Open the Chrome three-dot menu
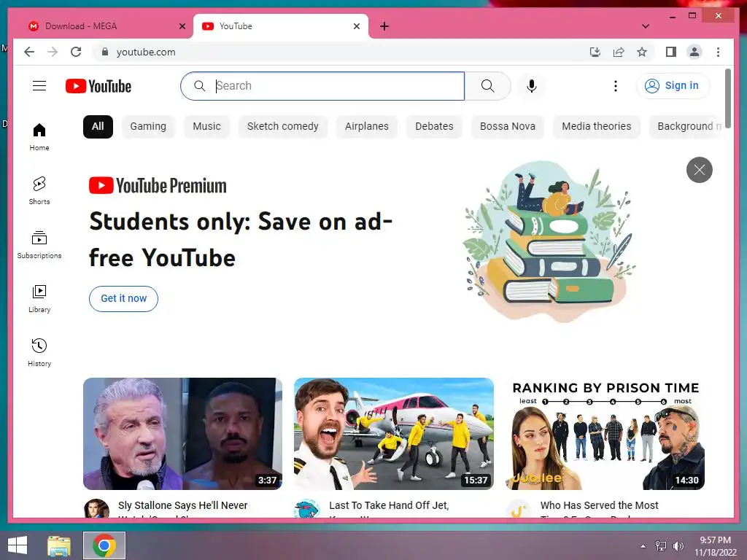 (718, 52)
